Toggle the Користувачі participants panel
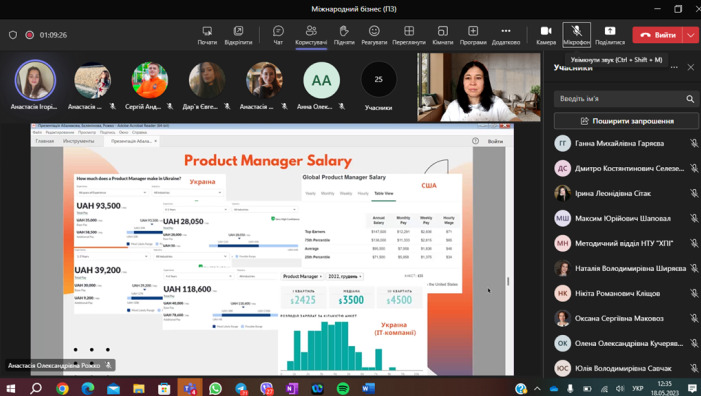Screen dimensions: 701x396 (x=311, y=35)
